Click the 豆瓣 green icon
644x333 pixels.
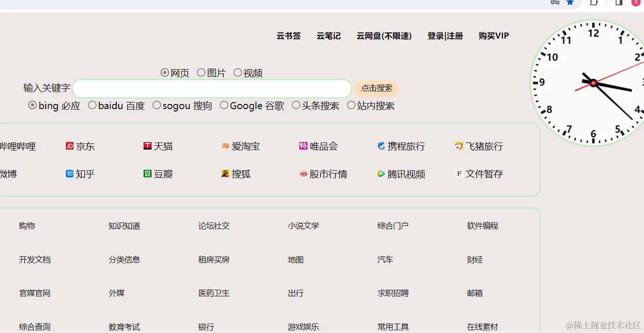click(147, 174)
